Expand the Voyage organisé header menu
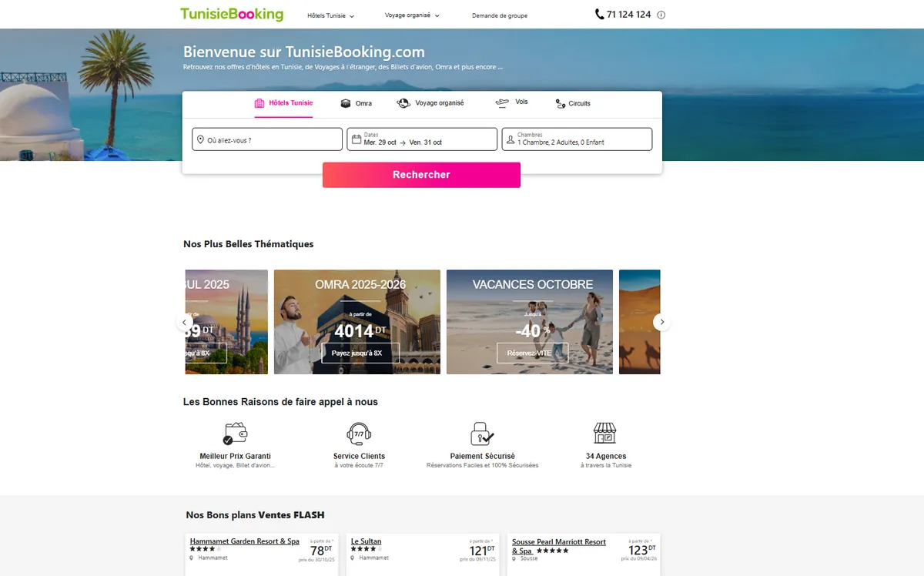924x576 pixels. pyautogui.click(x=412, y=15)
